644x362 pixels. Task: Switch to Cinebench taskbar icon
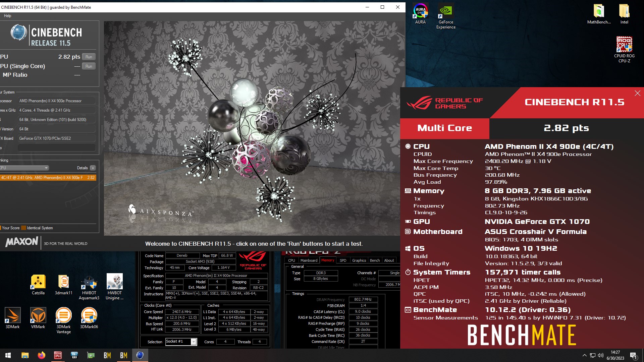pos(140,355)
